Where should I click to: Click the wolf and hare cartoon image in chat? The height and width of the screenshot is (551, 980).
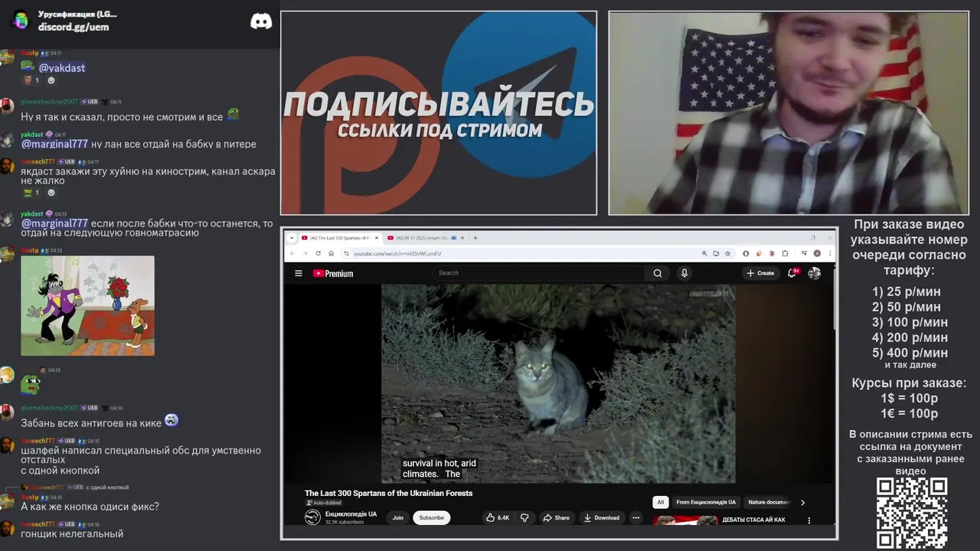coord(87,305)
